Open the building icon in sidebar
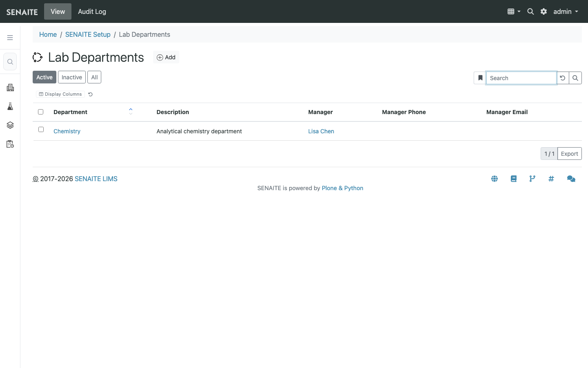This screenshot has height=368, width=588. [x=10, y=88]
